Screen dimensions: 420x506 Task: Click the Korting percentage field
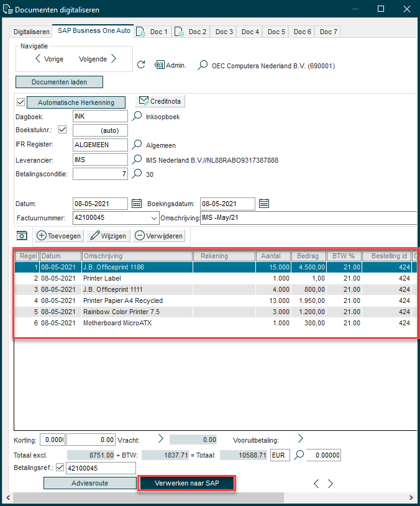pos(52,440)
